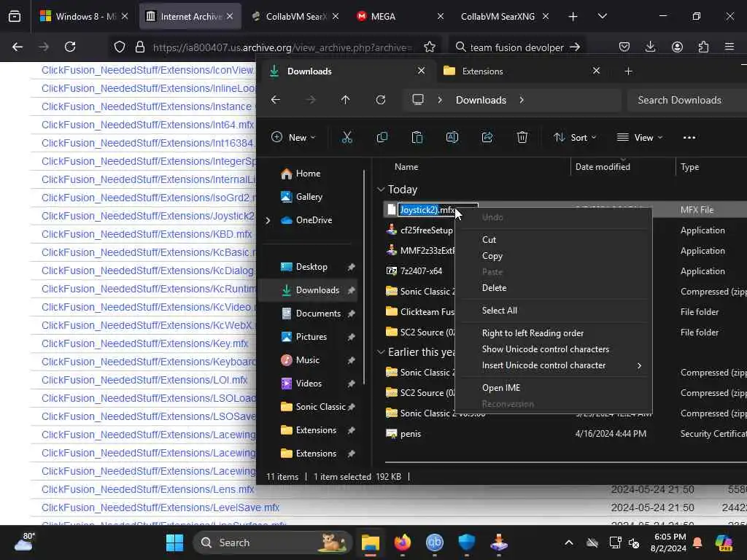The image size is (747, 560).
Task: Bookmark this page with the star icon
Action: (429, 47)
